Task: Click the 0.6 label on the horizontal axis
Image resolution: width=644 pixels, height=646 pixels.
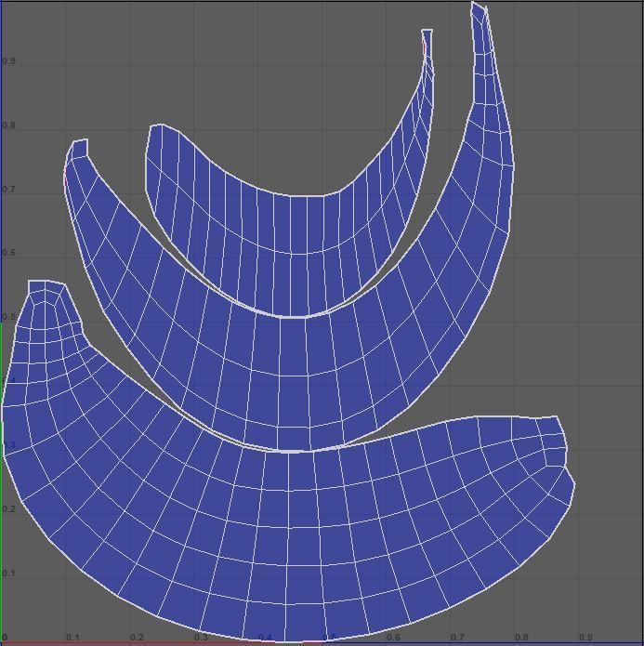Action: tap(393, 638)
